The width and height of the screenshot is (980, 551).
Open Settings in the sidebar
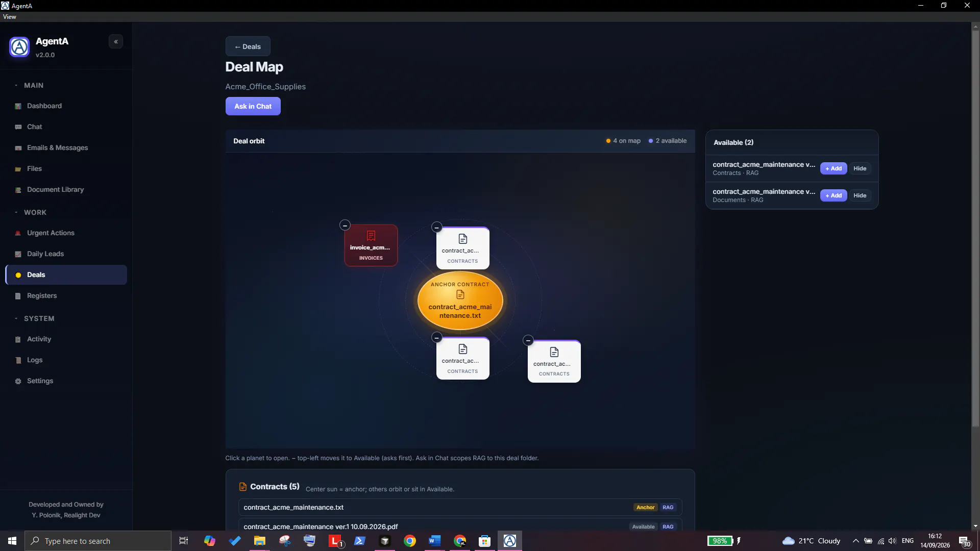[66, 381]
